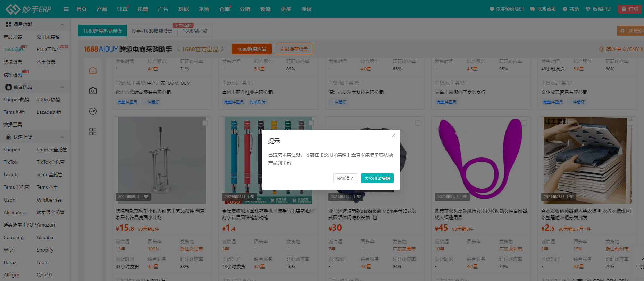
Task: Open Wildberries in the sidebar
Action: [49, 200]
